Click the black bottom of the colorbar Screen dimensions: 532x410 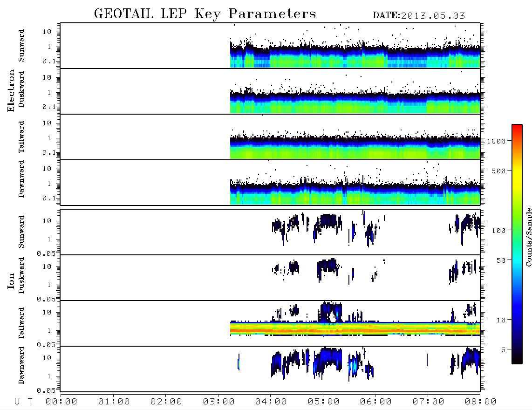(517, 359)
